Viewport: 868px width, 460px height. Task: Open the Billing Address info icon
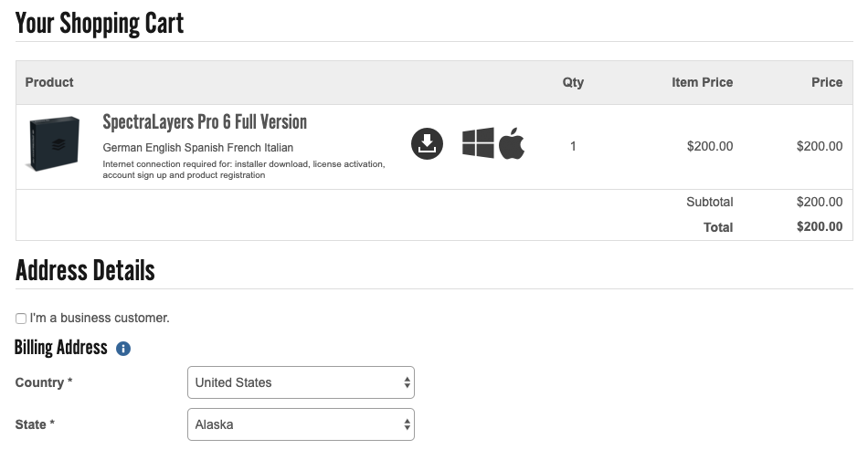tap(123, 349)
